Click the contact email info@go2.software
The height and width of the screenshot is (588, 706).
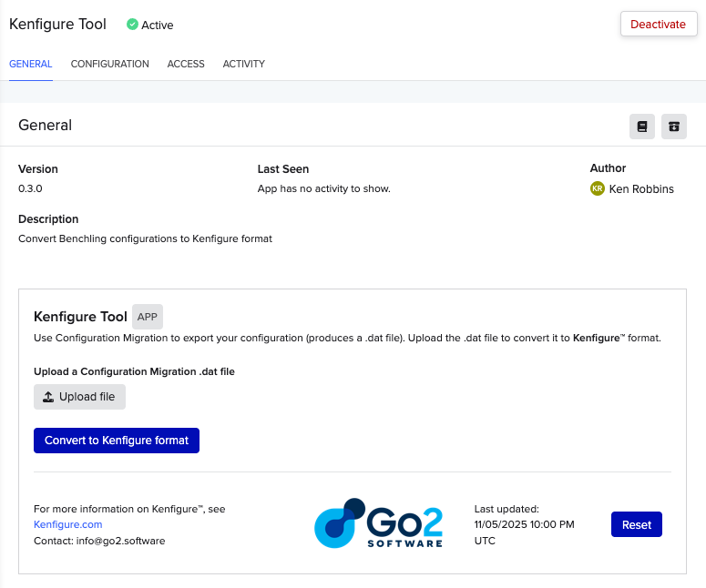[x=120, y=541]
